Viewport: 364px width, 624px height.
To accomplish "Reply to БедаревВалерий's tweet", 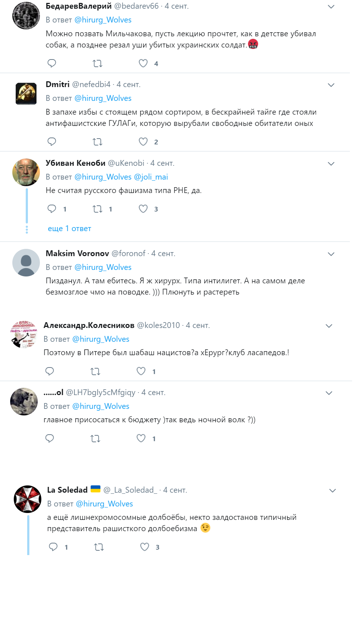I will tap(52, 63).
